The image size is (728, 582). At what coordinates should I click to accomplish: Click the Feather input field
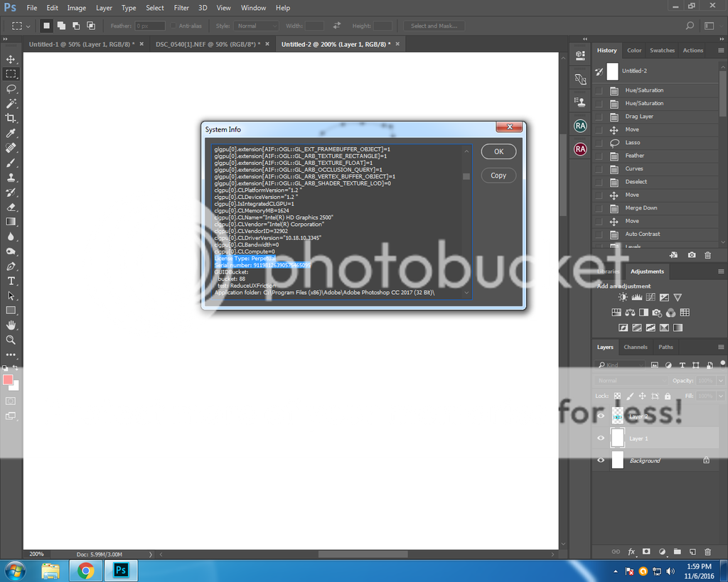[x=149, y=26]
